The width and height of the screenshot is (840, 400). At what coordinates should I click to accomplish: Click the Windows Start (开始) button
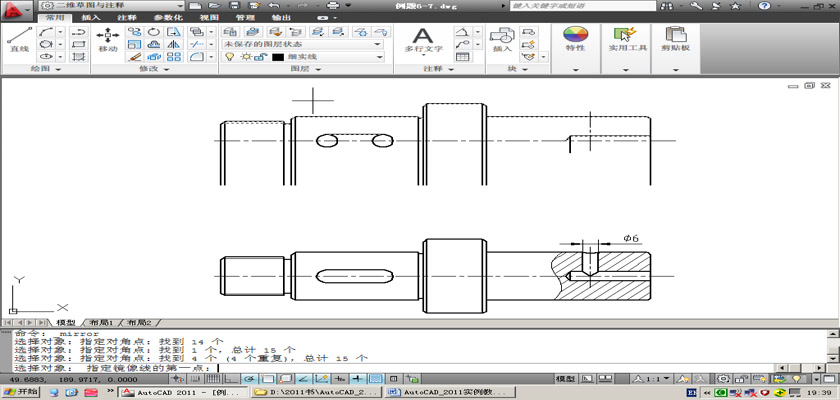tap(20, 393)
